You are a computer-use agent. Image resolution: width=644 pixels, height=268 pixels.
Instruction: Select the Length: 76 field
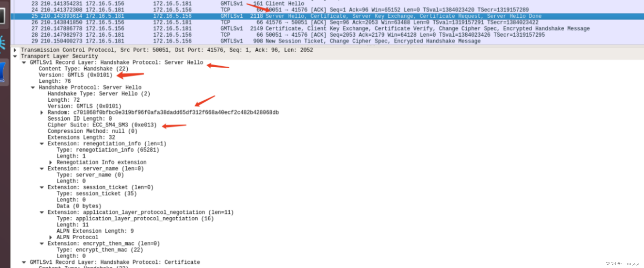pos(55,81)
